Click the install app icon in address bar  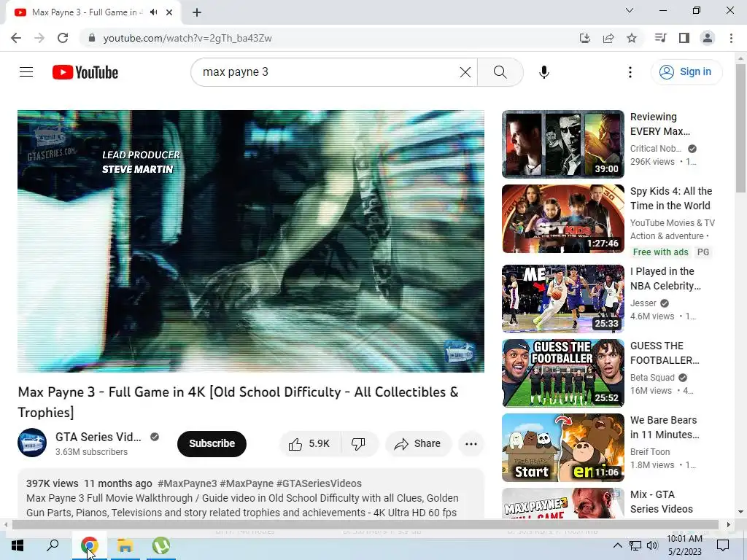point(584,38)
